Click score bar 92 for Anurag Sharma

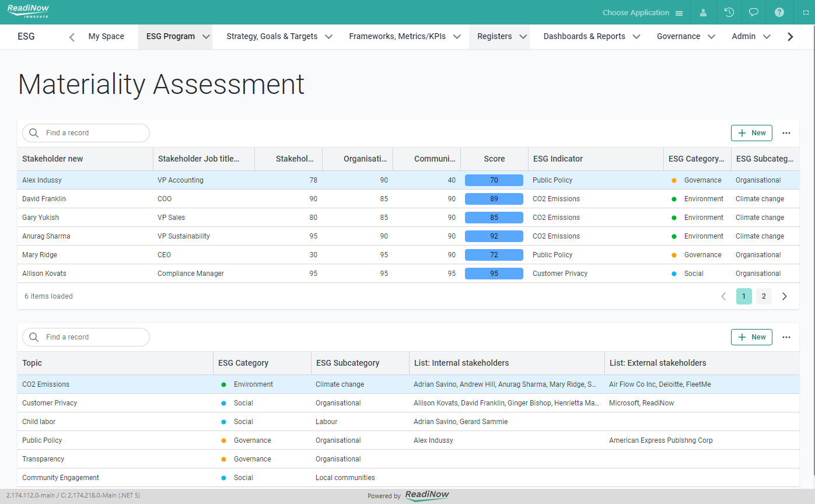(494, 236)
